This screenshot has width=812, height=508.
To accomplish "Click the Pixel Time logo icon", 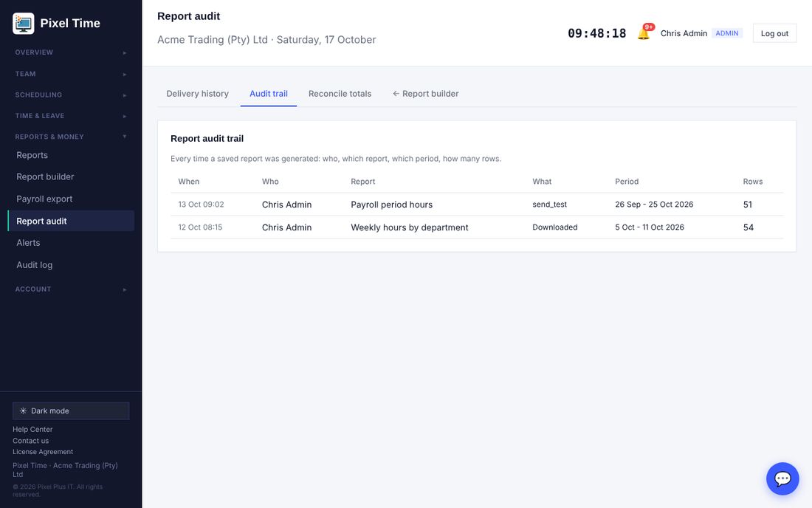I will click(x=24, y=24).
